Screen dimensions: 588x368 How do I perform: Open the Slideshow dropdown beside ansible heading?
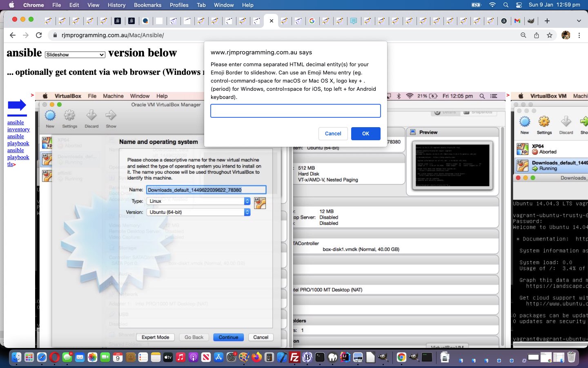(75, 54)
